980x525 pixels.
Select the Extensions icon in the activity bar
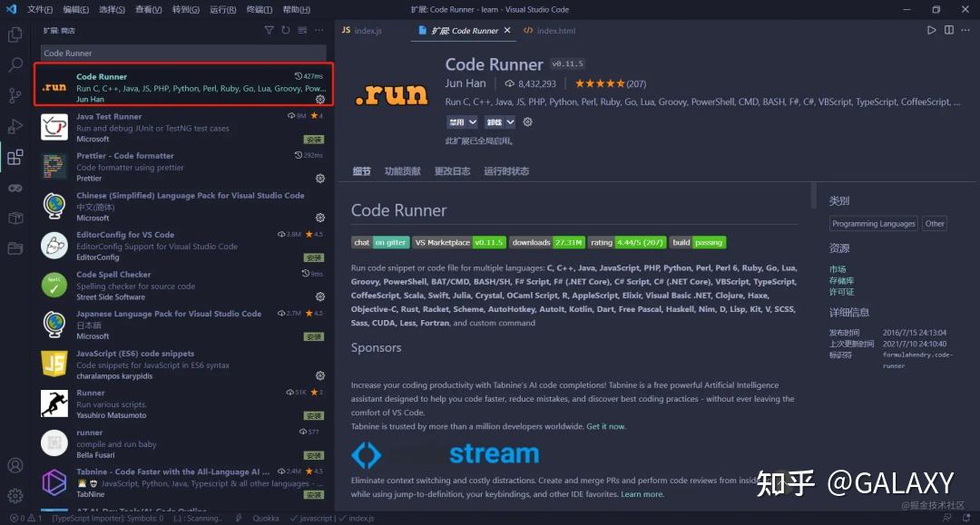(14, 156)
